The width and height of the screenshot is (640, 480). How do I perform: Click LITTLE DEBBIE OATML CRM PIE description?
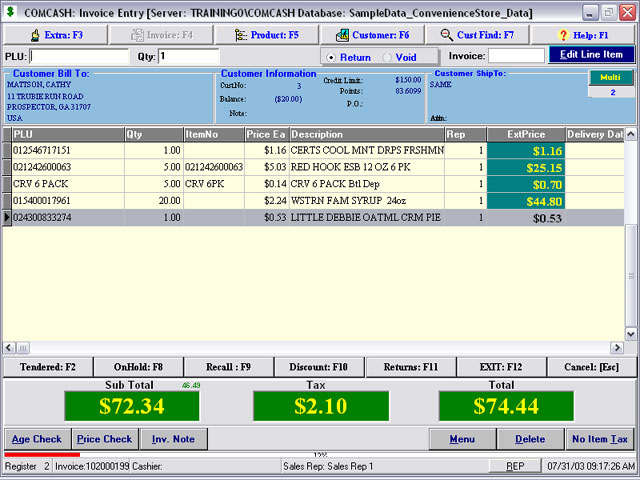366,218
